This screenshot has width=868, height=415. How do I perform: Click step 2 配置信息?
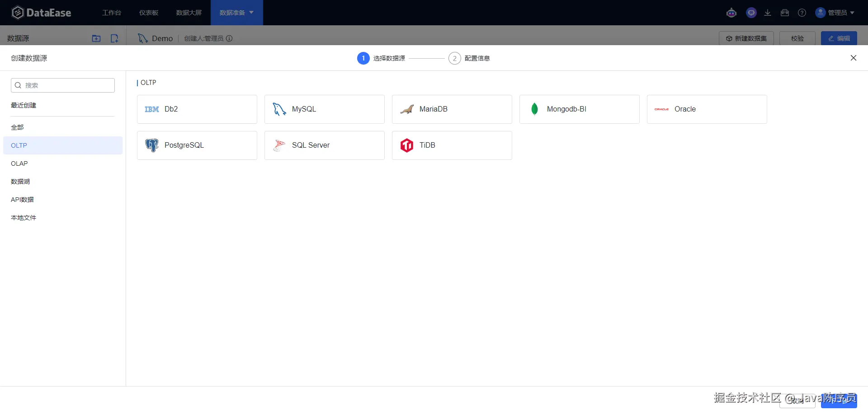469,58
